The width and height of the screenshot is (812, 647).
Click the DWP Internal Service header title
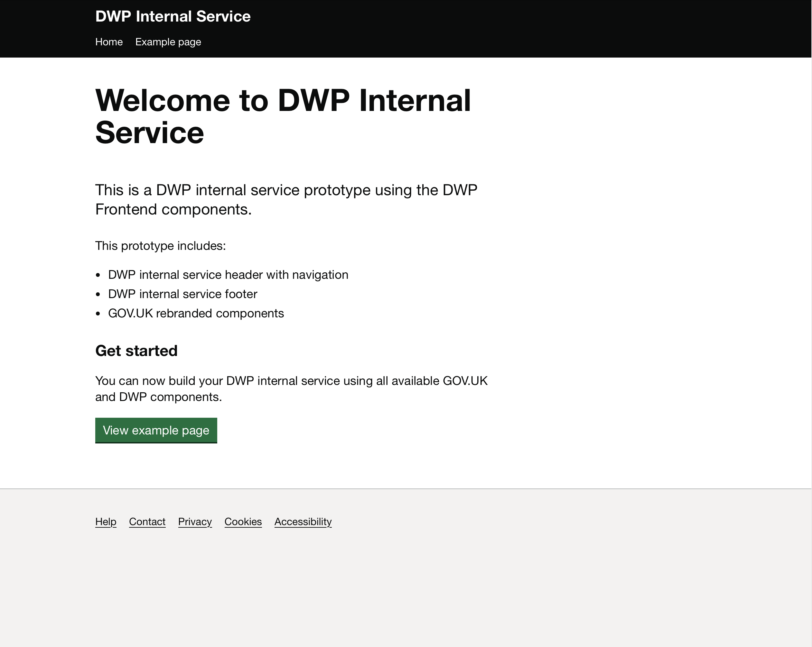[173, 16]
